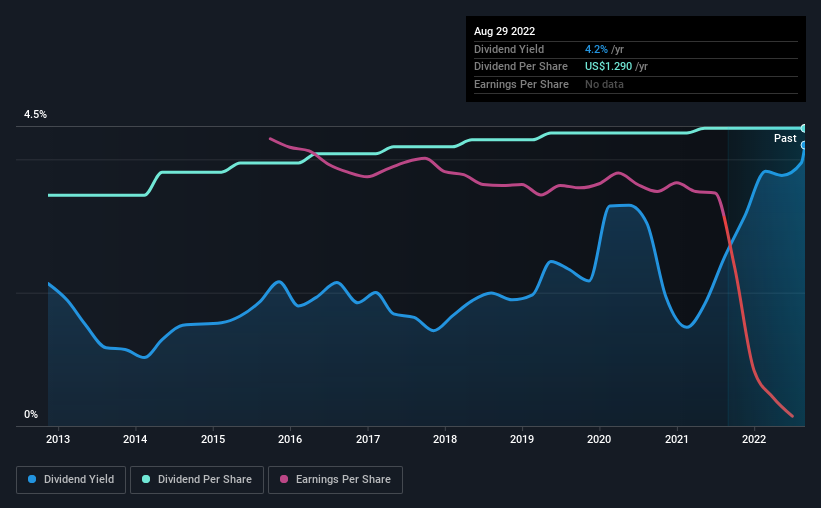Select the 2019 label on the time axis
The image size is (821, 508).
click(522, 439)
